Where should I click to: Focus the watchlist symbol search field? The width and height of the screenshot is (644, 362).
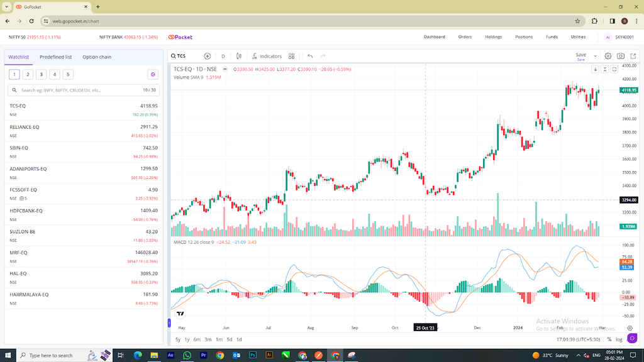point(84,90)
